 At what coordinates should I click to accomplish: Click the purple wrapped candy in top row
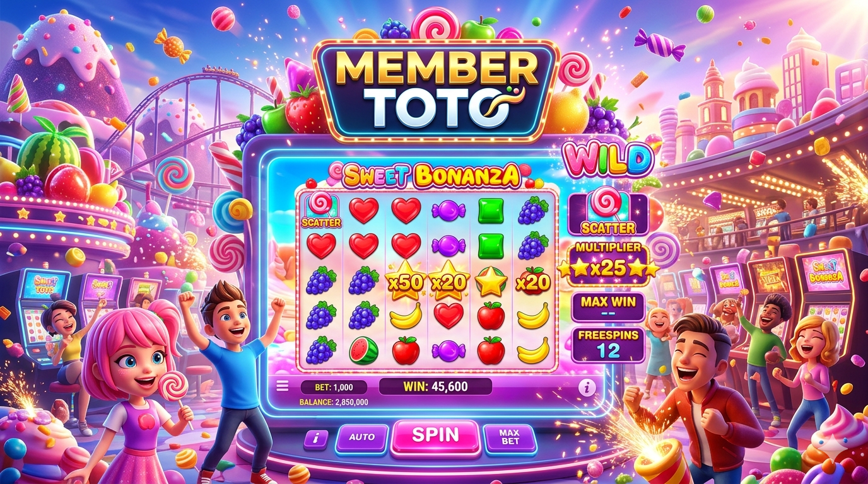449,210
